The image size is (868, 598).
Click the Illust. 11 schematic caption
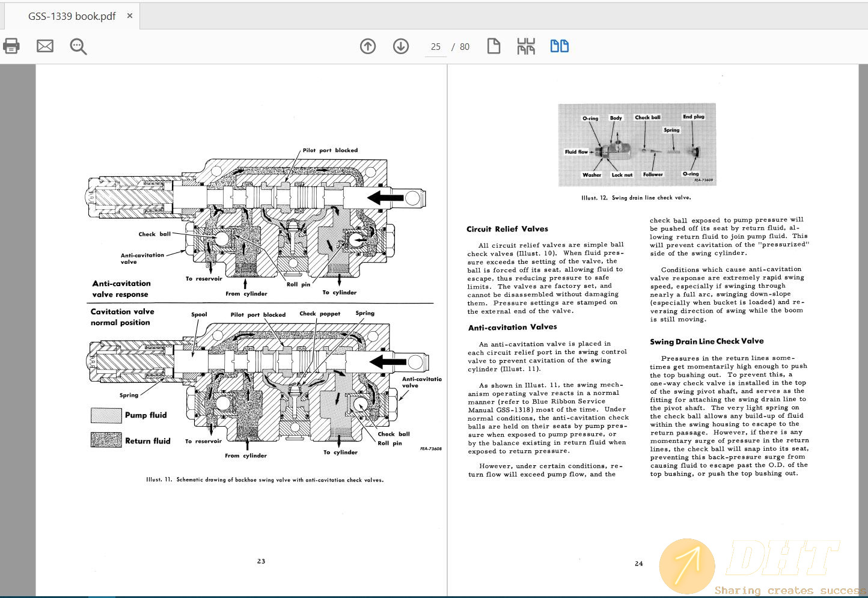coord(264,480)
